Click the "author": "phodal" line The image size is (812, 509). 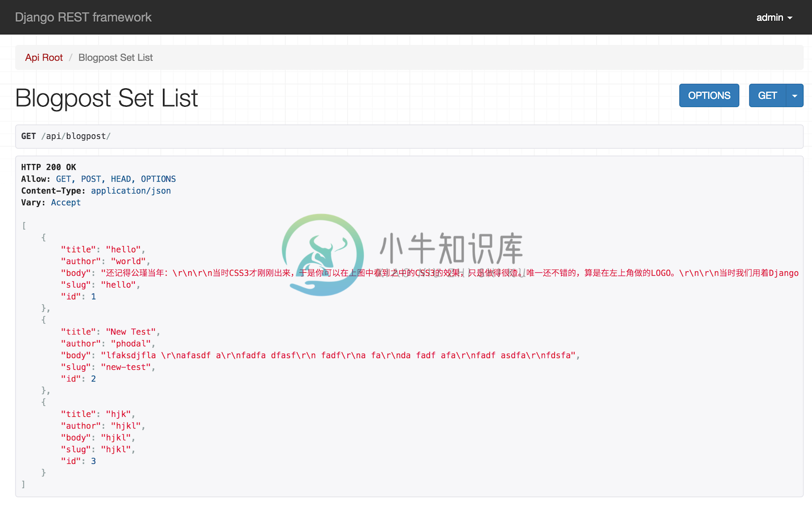coord(108,344)
